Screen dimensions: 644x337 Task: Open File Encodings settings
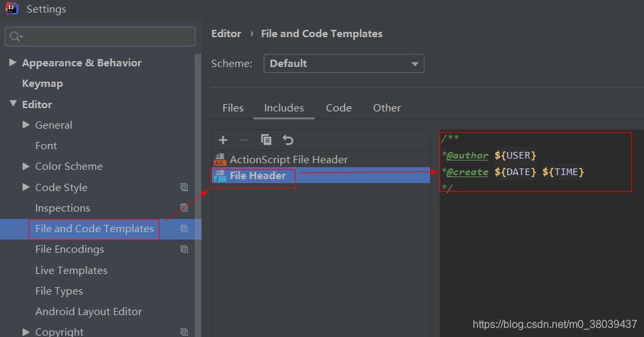tap(70, 249)
